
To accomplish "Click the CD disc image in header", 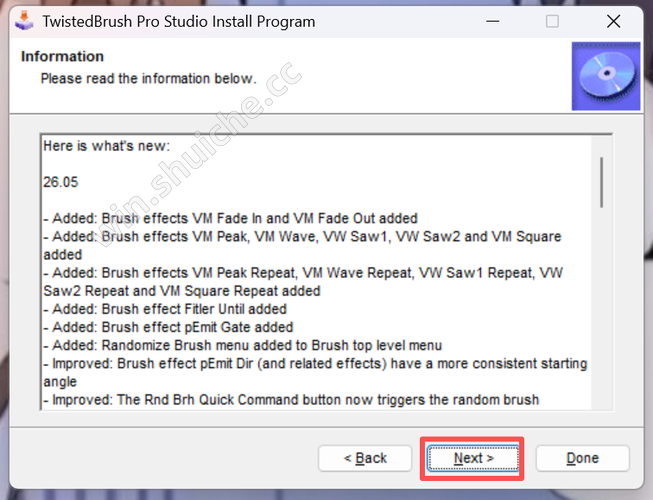I will pyautogui.click(x=598, y=76).
